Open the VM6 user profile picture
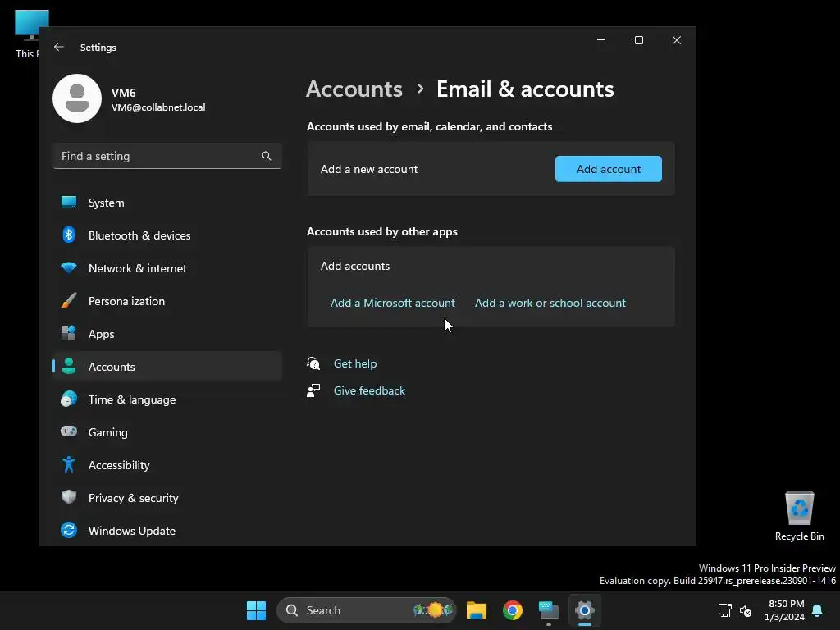The width and height of the screenshot is (840, 630). tap(77, 98)
